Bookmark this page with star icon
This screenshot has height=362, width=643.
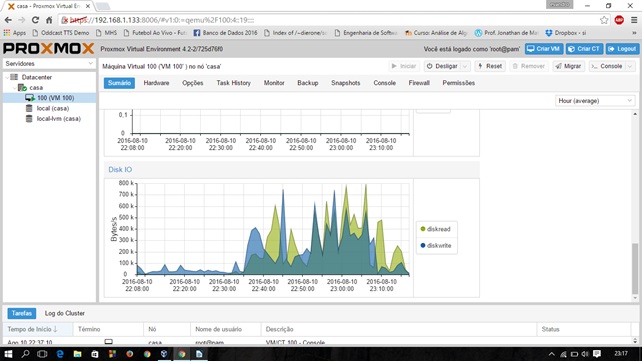[x=604, y=20]
